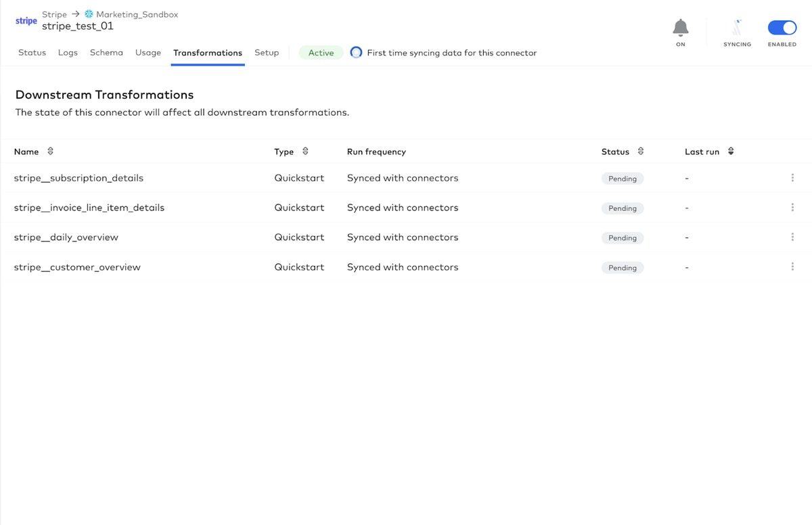Open the Schema tab

(x=106, y=53)
